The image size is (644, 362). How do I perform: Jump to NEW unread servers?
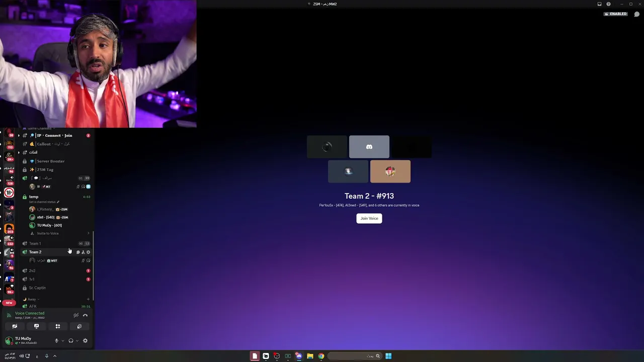[9, 303]
